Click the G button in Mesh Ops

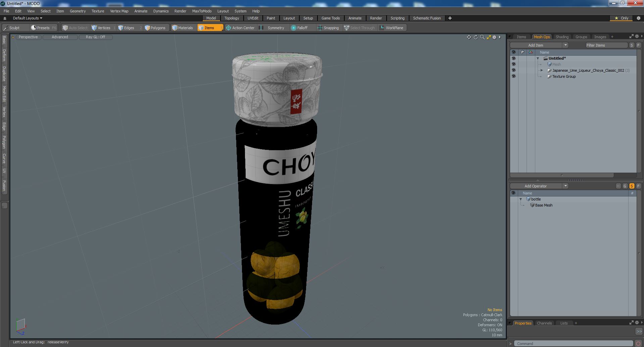tap(625, 186)
